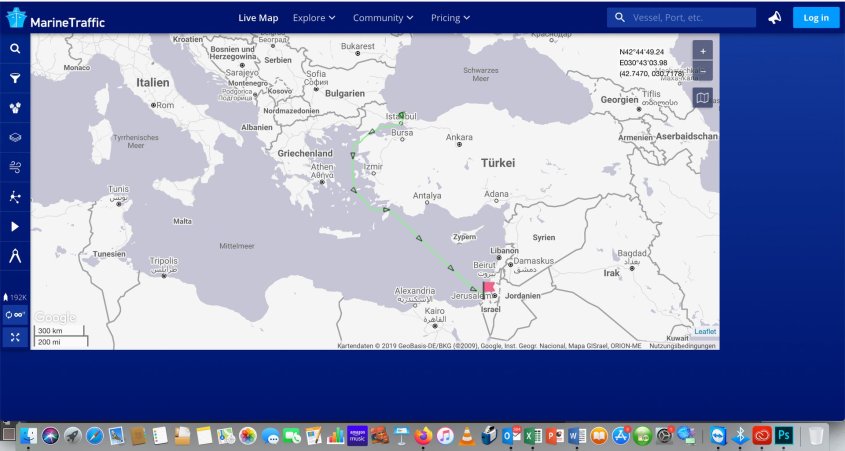The image size is (845, 451).
Task: Open Numbers chart app in the dock
Action: tap(335, 435)
